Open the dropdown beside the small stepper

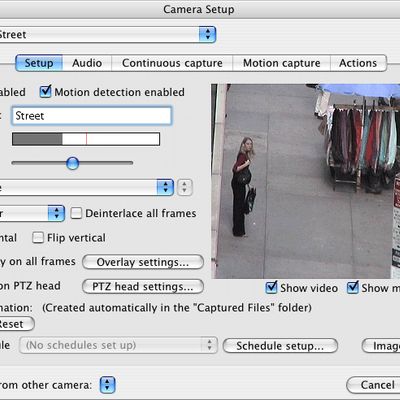(x=87, y=187)
